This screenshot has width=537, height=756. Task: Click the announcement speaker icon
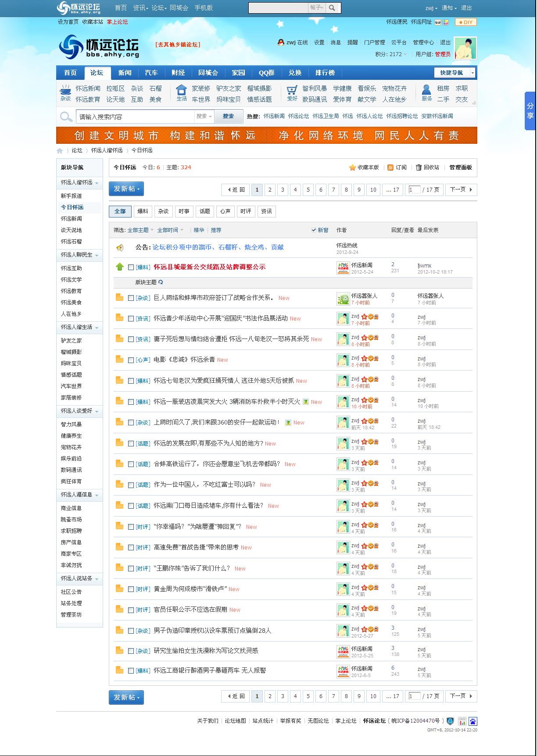coord(120,248)
